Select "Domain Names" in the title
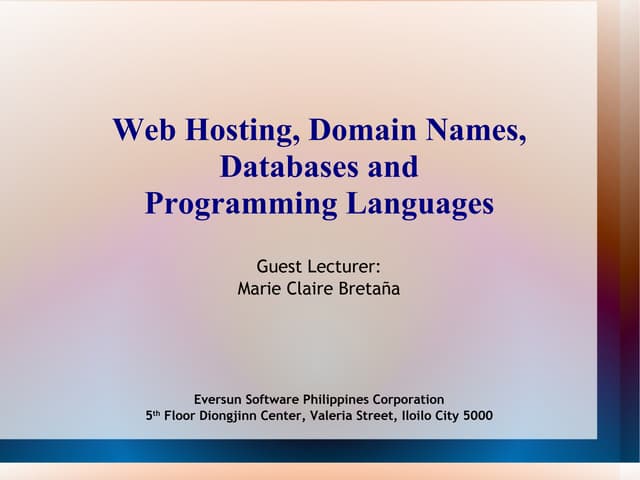Image resolution: width=640 pixels, height=480 pixels. tap(419, 130)
